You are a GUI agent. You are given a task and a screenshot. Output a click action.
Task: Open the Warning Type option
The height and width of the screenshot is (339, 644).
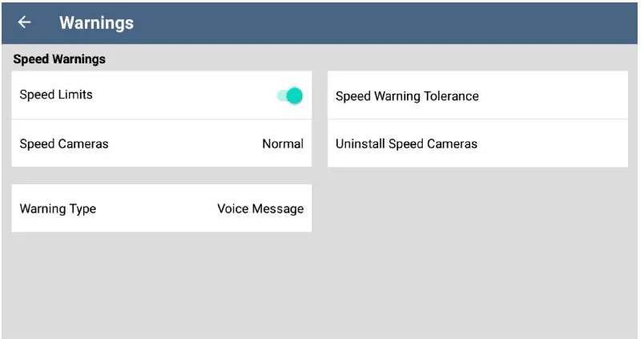(x=160, y=208)
